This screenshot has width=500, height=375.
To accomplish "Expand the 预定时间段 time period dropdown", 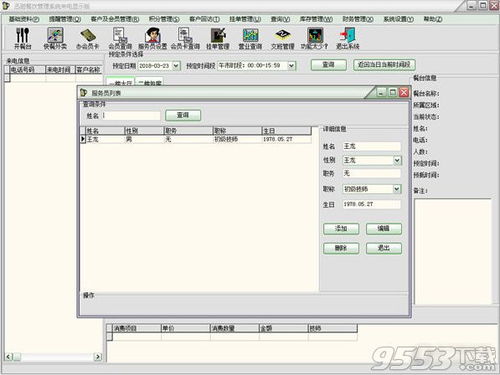I will (291, 66).
